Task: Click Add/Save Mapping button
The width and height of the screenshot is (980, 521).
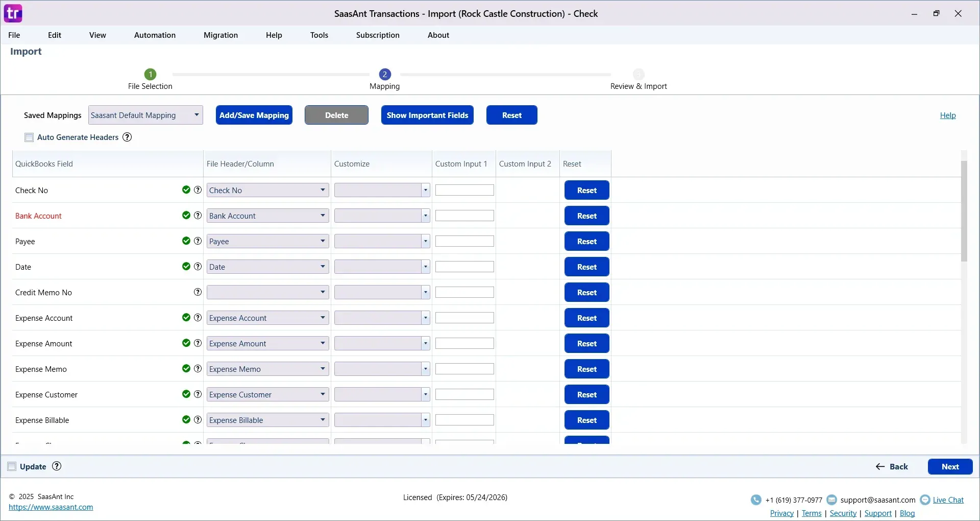Action: click(x=254, y=115)
